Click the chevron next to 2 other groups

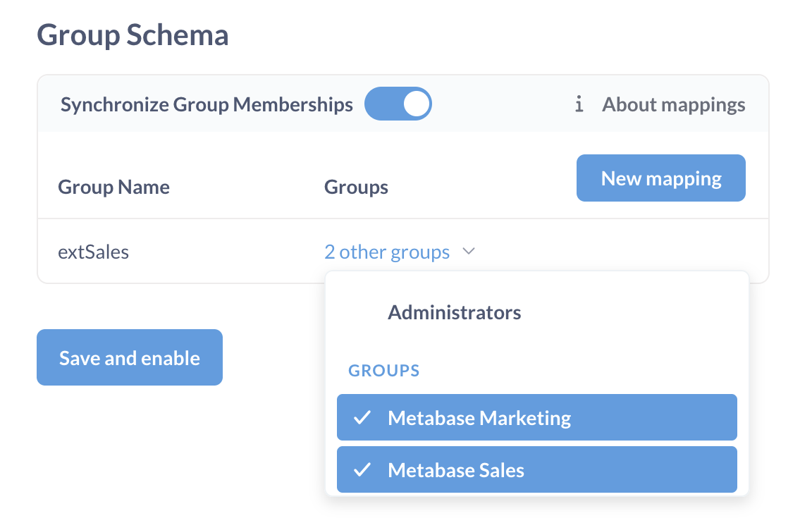point(469,251)
